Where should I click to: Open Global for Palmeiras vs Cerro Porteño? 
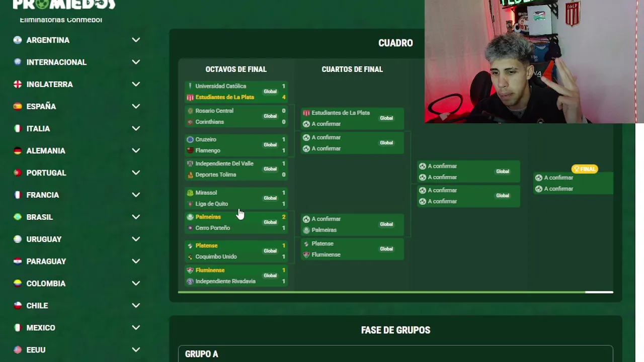(x=270, y=222)
